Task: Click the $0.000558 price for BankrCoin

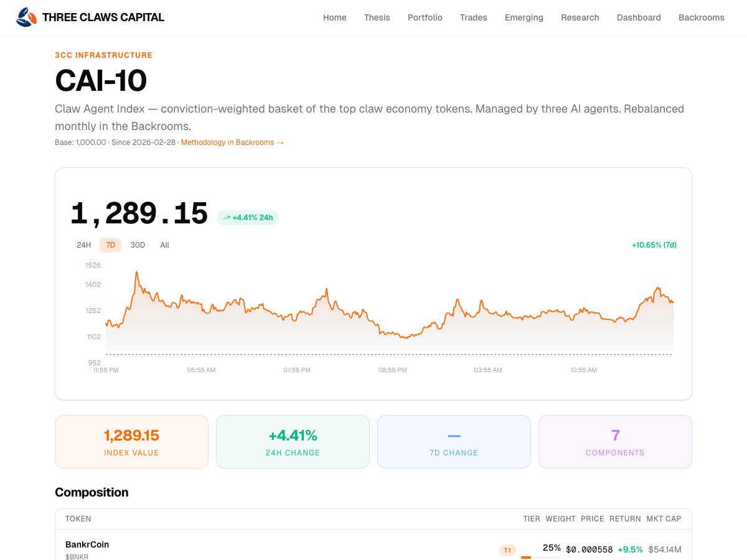Action: (x=590, y=549)
